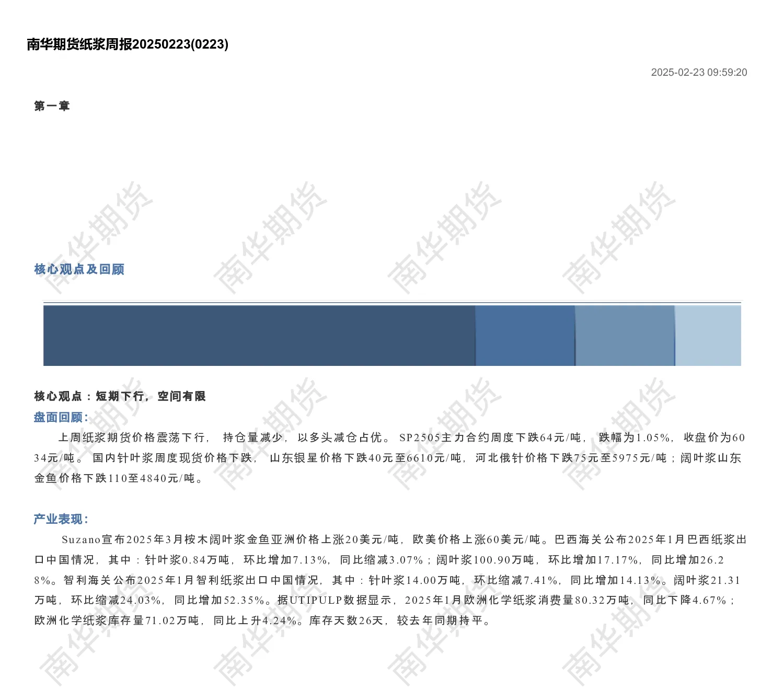Click the dark navy banner segment
This screenshot has height=690, width=784.
point(259,336)
